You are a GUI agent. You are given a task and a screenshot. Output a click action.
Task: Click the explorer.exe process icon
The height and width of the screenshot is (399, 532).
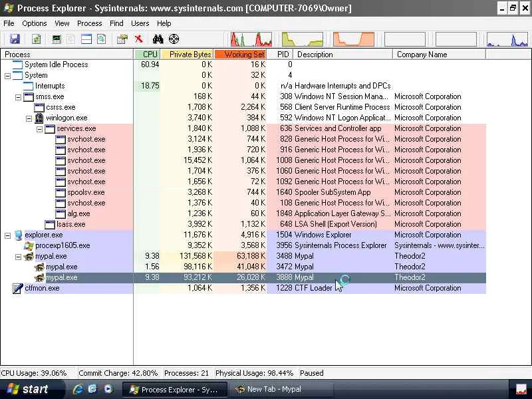pyautogui.click(x=19, y=235)
